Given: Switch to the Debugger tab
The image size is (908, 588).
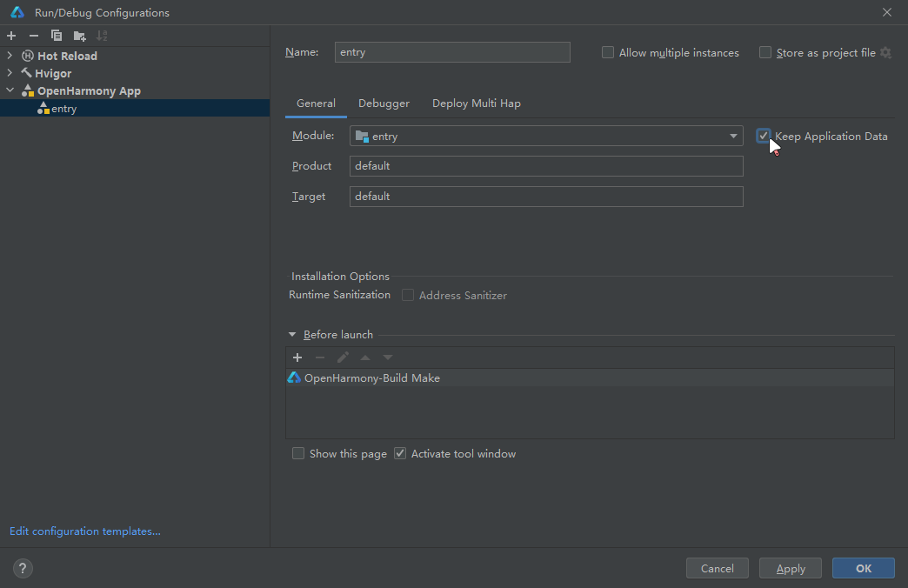Looking at the screenshot, I should click(x=384, y=104).
